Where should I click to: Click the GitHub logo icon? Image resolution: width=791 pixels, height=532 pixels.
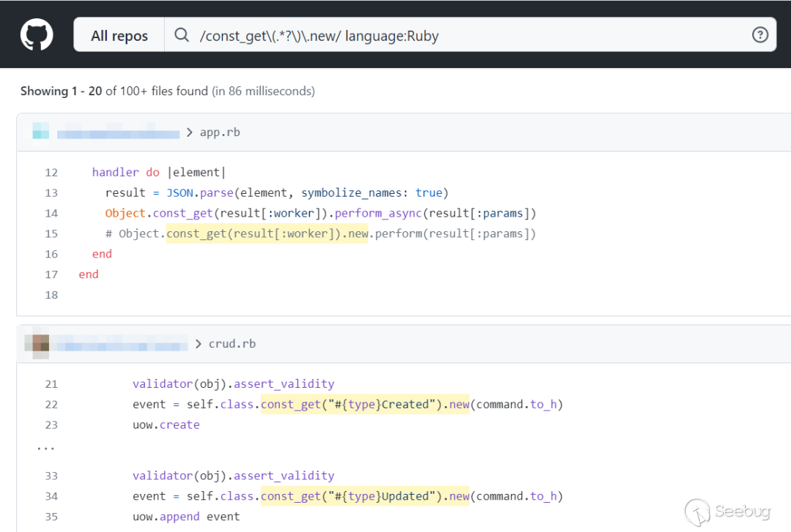pyautogui.click(x=37, y=34)
